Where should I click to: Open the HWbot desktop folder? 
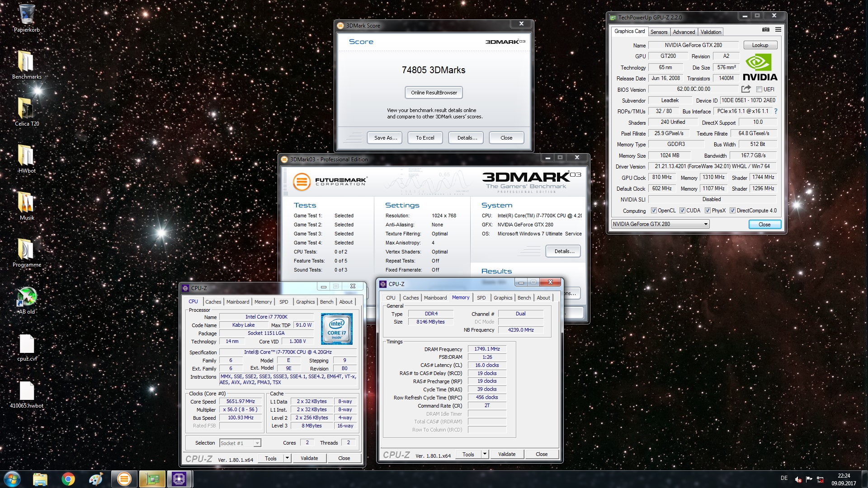pos(27,159)
